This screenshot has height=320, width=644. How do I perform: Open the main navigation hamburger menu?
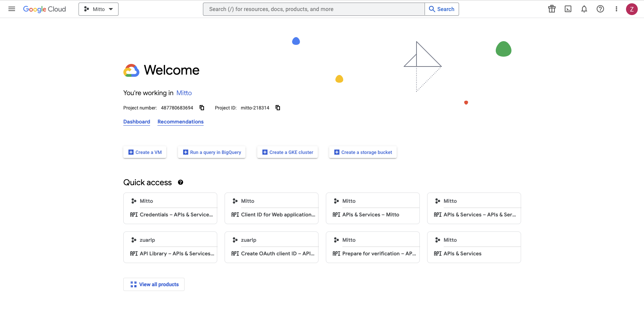(x=12, y=9)
